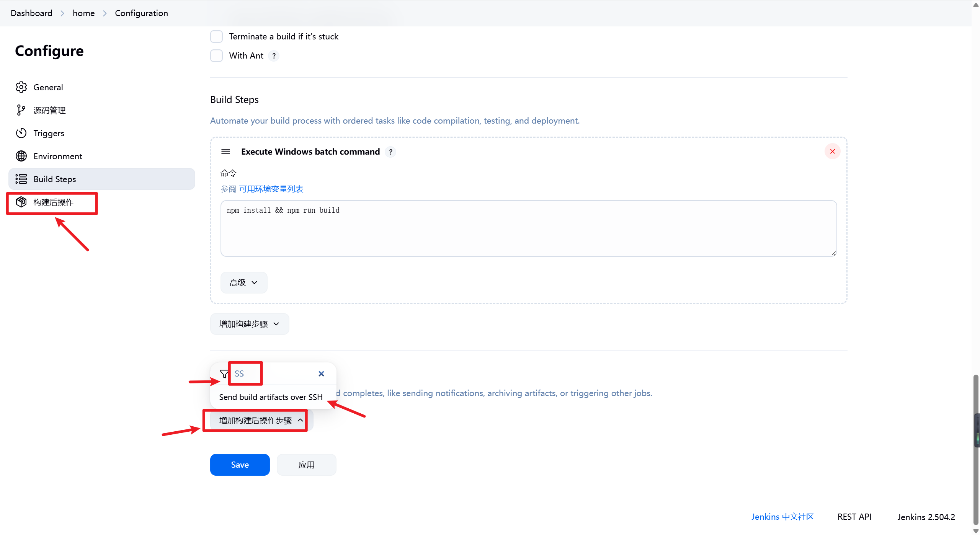Clear the SS filter text

pos(321,374)
